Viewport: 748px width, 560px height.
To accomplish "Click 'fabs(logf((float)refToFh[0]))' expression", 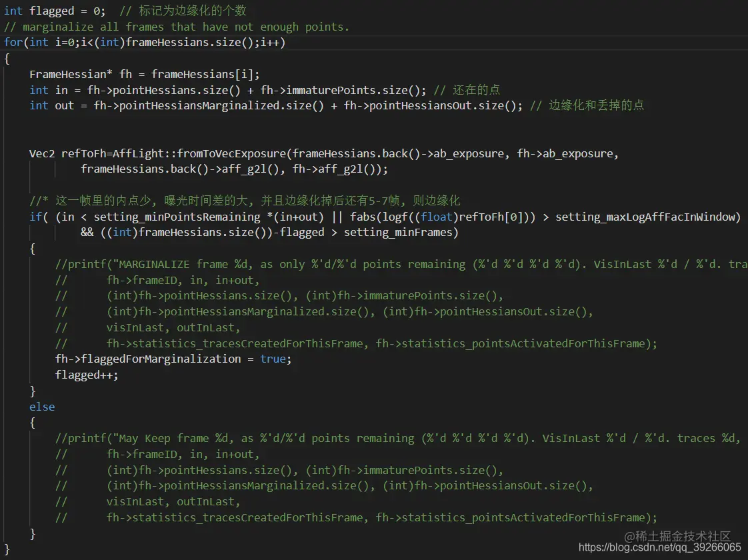I will pyautogui.click(x=443, y=217).
